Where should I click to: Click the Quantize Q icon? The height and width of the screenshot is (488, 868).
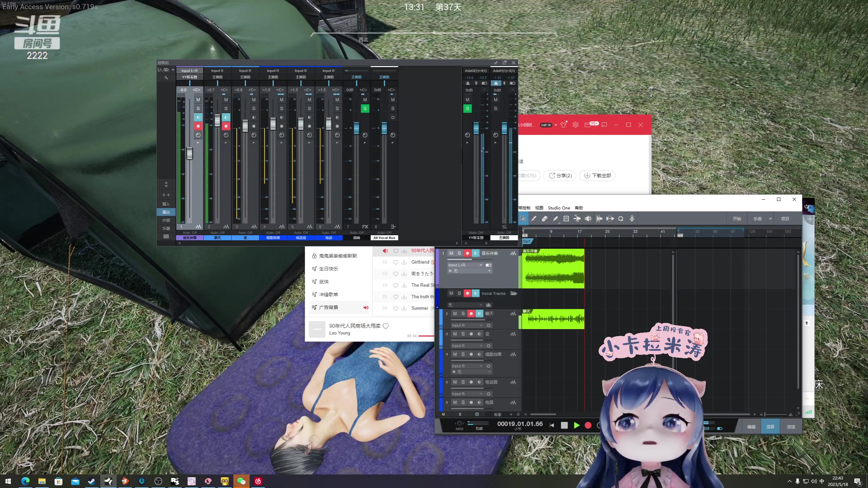tap(620, 219)
